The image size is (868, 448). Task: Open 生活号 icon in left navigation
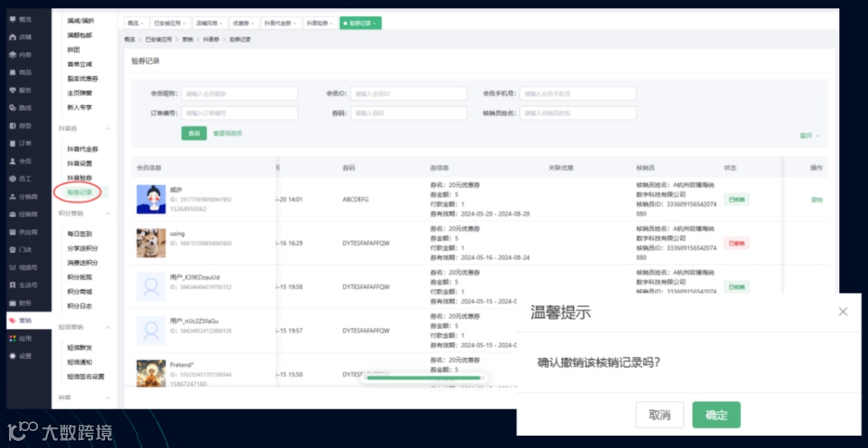point(13,285)
